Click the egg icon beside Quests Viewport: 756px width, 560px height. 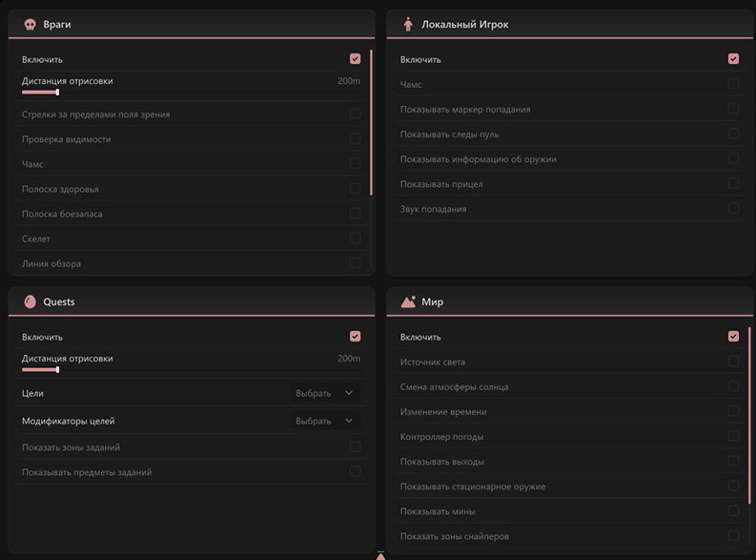tap(30, 301)
